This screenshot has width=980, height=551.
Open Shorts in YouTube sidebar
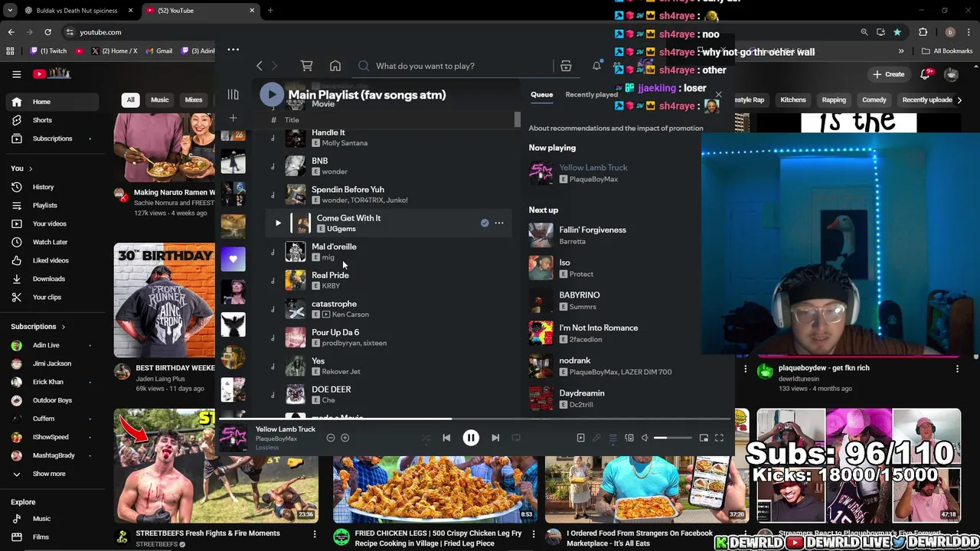[52, 120]
